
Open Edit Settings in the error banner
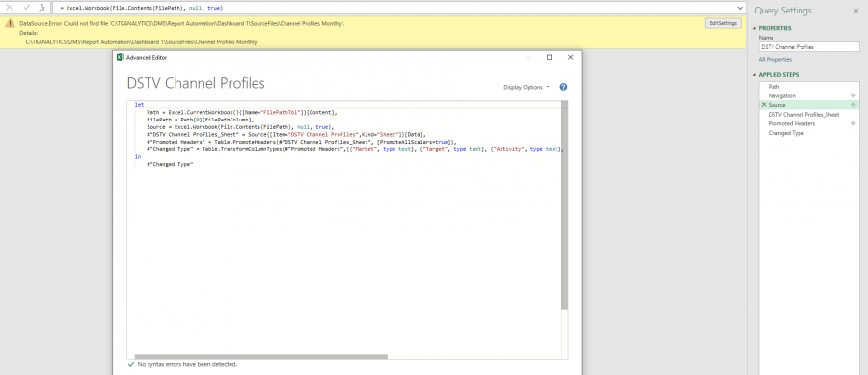(723, 23)
